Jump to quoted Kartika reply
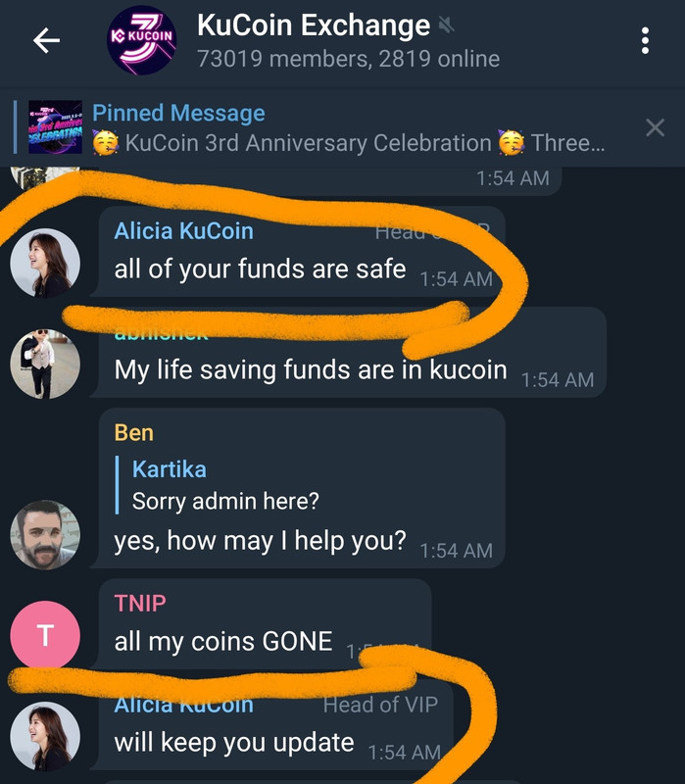Viewport: 685px width, 784px height. [225, 485]
